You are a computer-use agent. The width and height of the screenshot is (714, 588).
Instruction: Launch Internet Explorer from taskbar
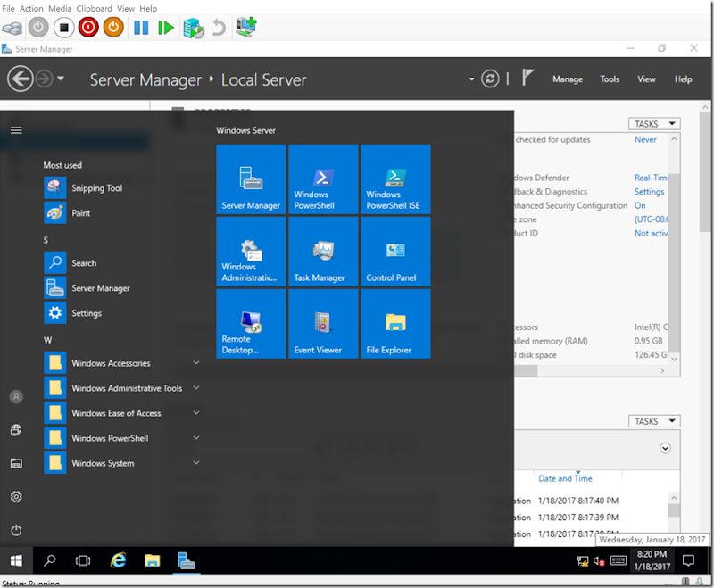119,560
